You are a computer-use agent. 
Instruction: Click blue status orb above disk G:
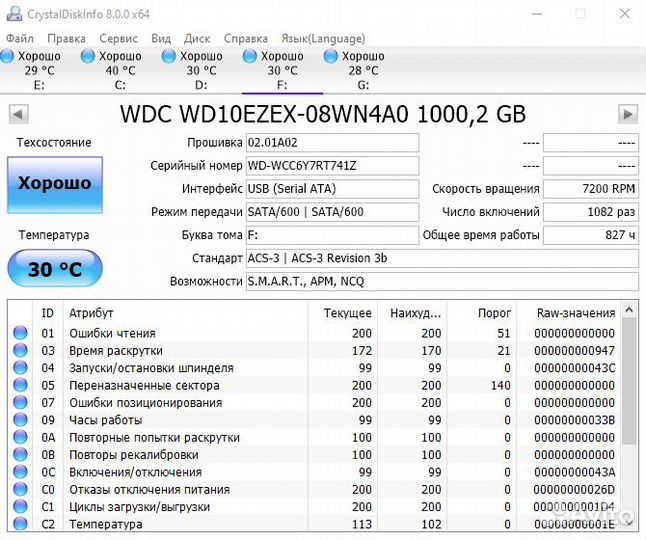330,56
